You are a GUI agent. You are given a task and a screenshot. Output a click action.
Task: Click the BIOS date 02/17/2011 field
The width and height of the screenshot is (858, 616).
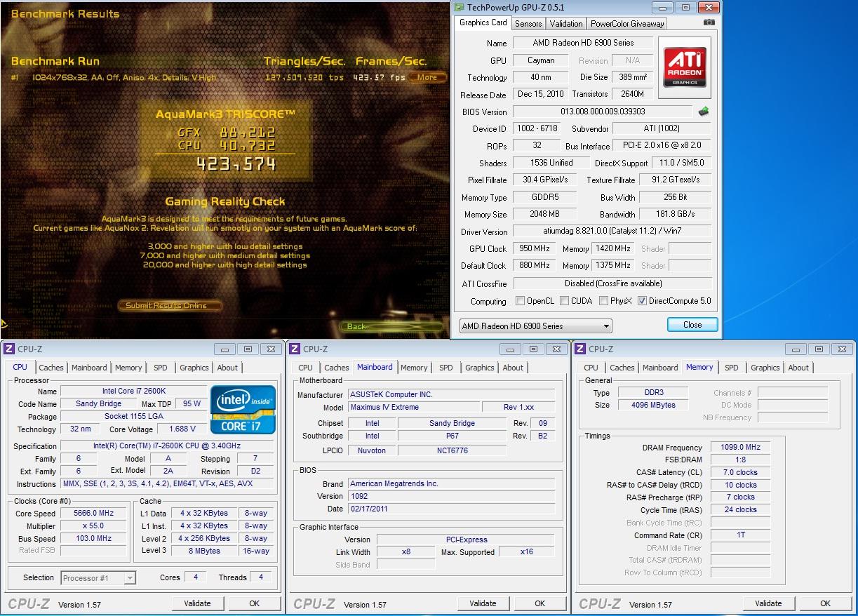(451, 509)
